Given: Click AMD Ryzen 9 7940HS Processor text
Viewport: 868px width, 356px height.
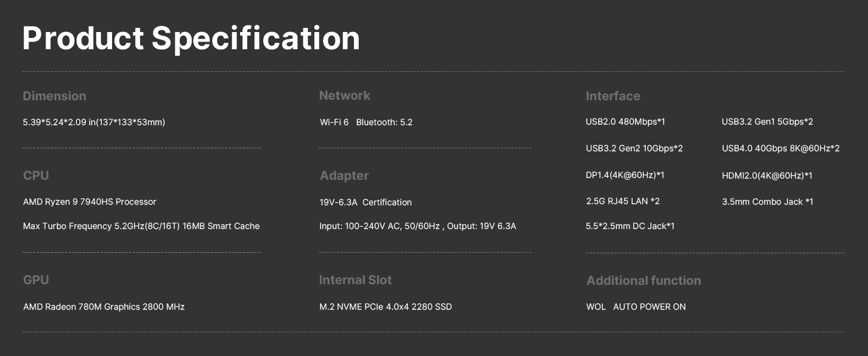Looking at the screenshot, I should pyautogui.click(x=90, y=202).
